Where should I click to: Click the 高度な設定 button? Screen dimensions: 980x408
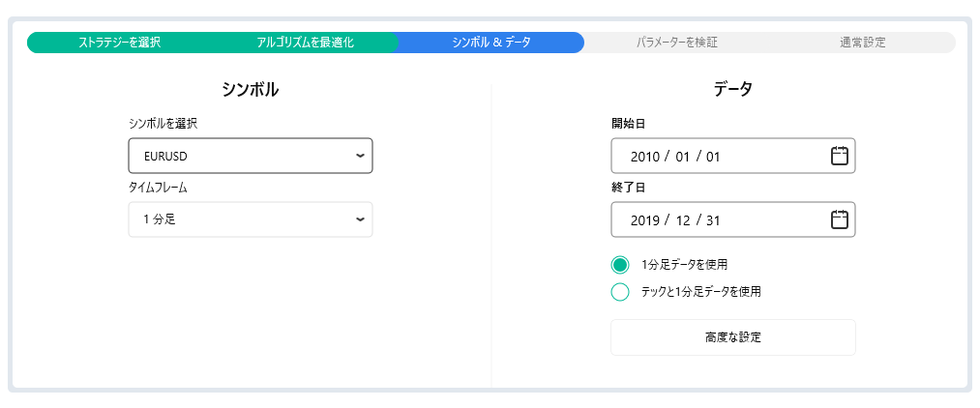[732, 337]
